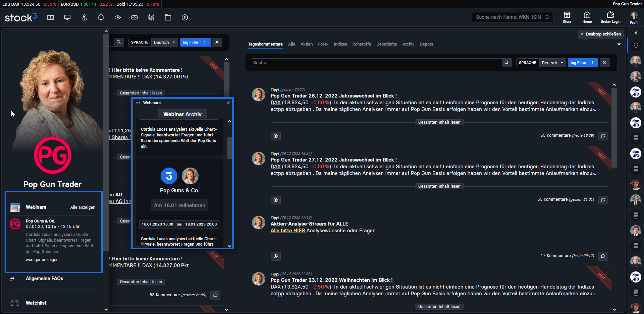
Task: Expand the tabs overflow arrow beside Depots
Action: [x=619, y=44]
